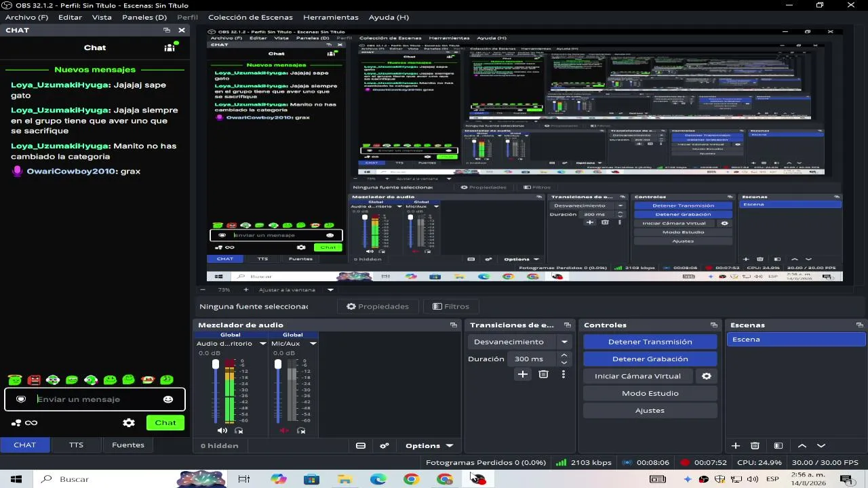Unmute the Mic/Aux channel

284,430
